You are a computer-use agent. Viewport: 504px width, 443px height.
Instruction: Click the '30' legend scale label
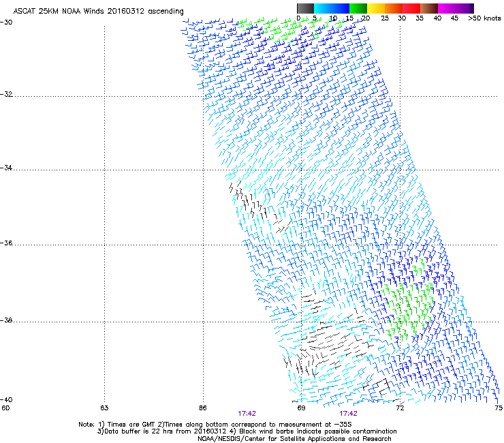402,18
